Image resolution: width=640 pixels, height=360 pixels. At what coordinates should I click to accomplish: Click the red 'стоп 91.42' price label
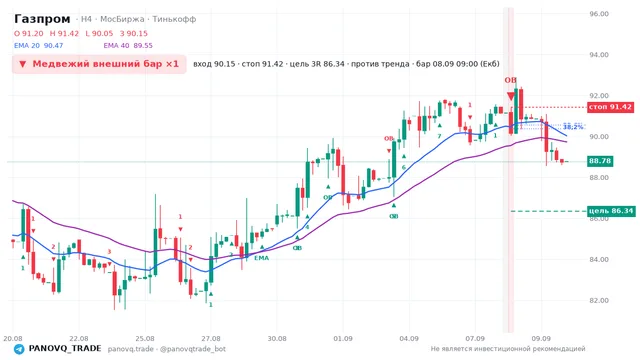click(611, 107)
